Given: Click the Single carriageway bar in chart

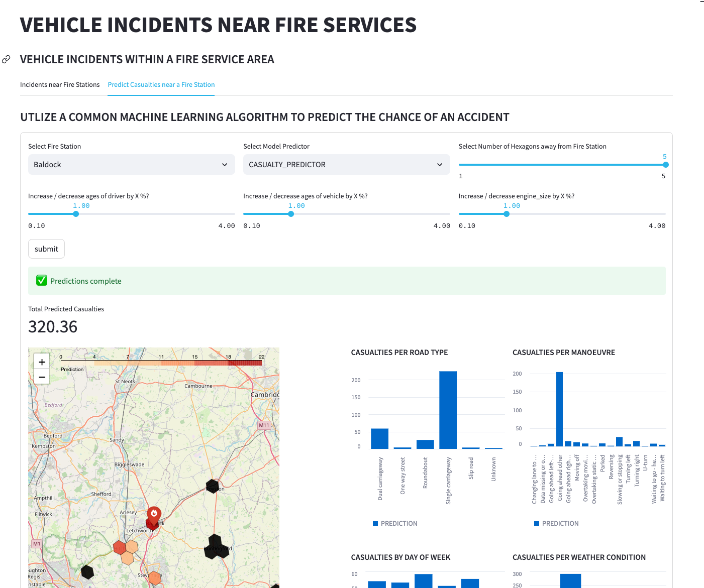Looking at the screenshot, I should point(448,410).
